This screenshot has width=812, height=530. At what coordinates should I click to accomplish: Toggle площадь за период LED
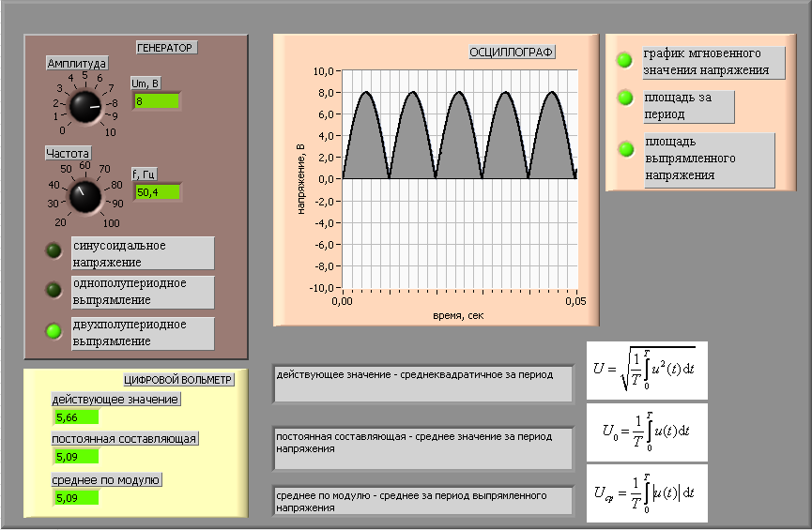(625, 98)
